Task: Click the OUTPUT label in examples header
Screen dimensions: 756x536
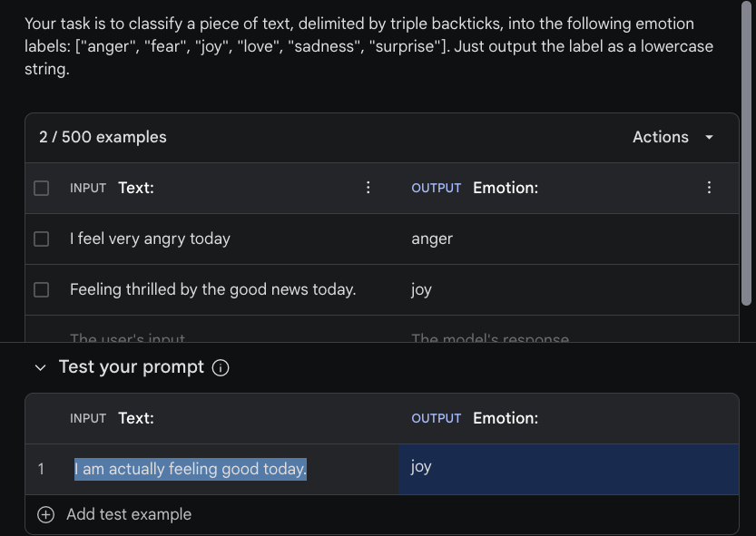Action: [x=437, y=188]
